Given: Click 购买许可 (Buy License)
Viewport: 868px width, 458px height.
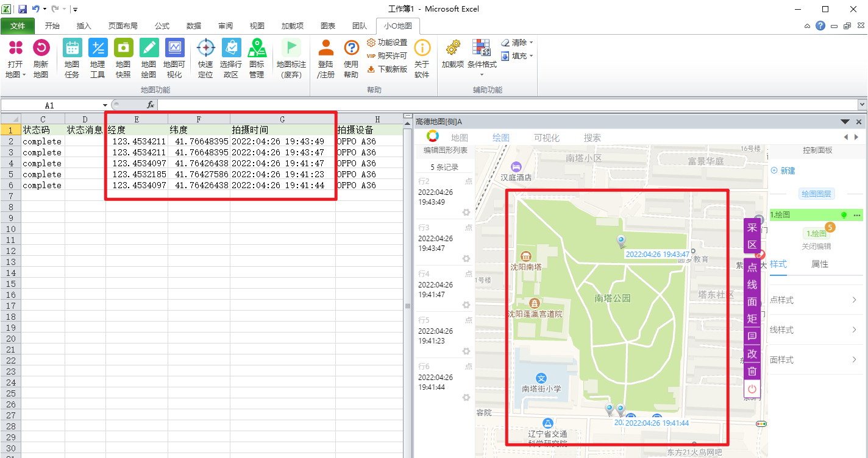Looking at the screenshot, I should [x=388, y=56].
